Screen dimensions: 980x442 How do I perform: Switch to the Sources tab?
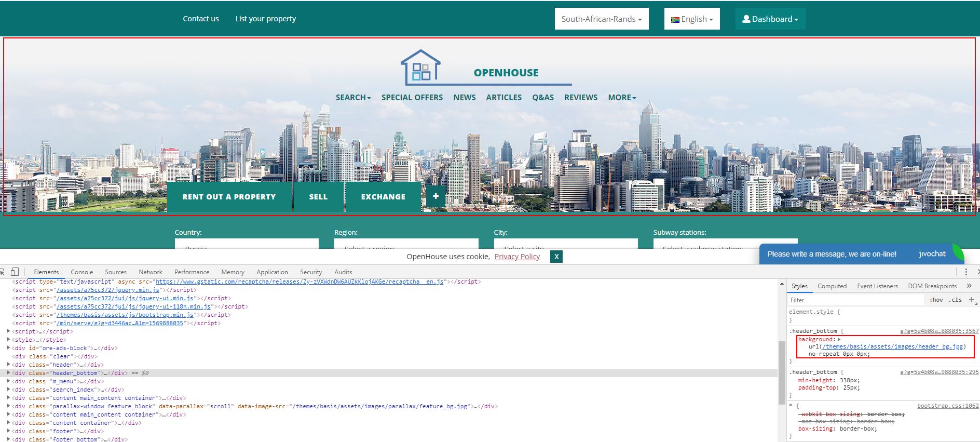click(x=116, y=272)
